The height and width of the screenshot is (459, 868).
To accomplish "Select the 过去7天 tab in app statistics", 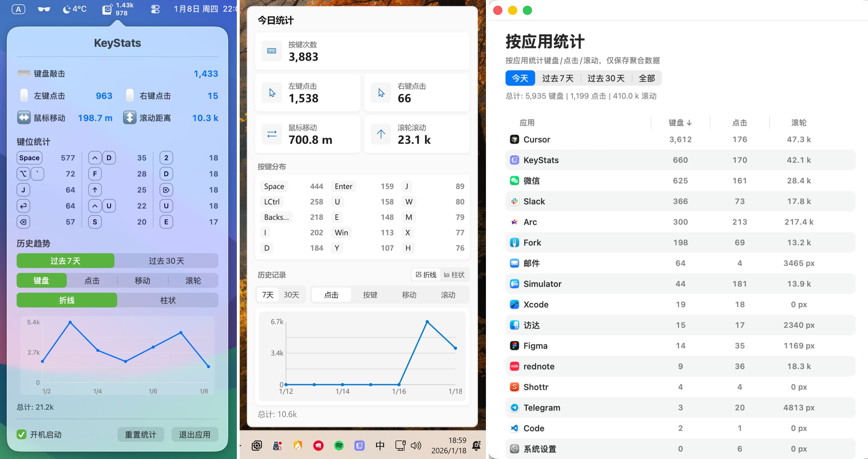I will tap(558, 78).
